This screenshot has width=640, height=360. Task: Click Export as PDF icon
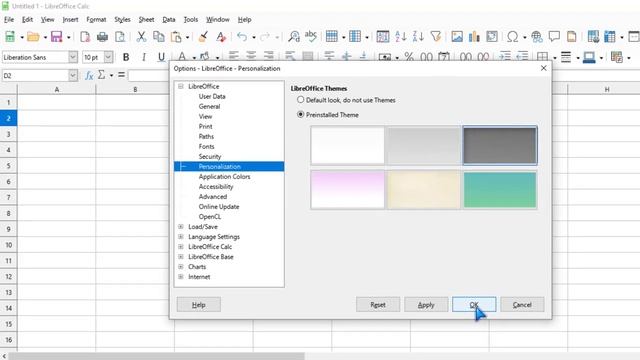(85, 37)
